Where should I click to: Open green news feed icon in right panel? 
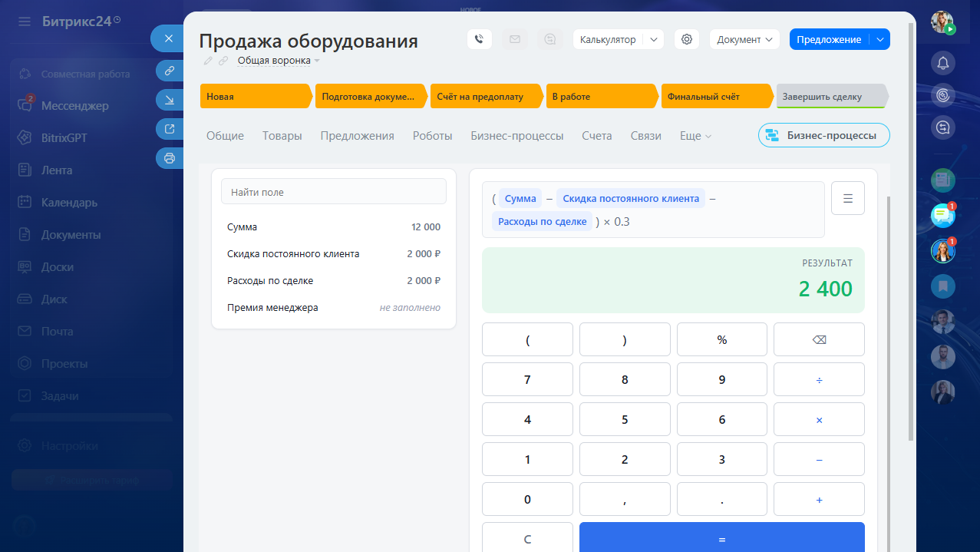coord(943,180)
